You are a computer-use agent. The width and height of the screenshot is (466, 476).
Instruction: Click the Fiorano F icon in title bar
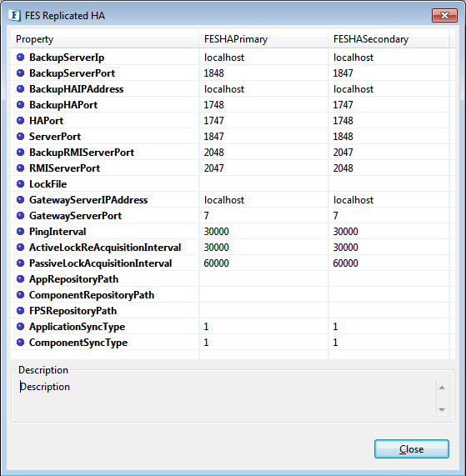[x=14, y=15]
